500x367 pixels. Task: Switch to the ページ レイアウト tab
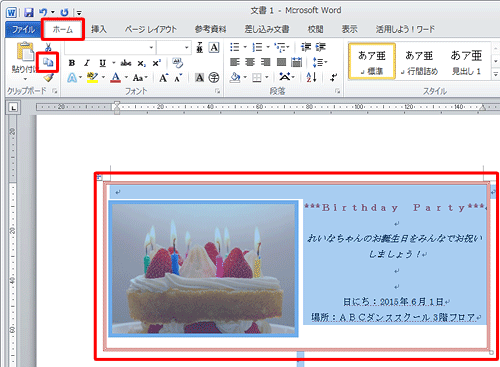click(151, 29)
